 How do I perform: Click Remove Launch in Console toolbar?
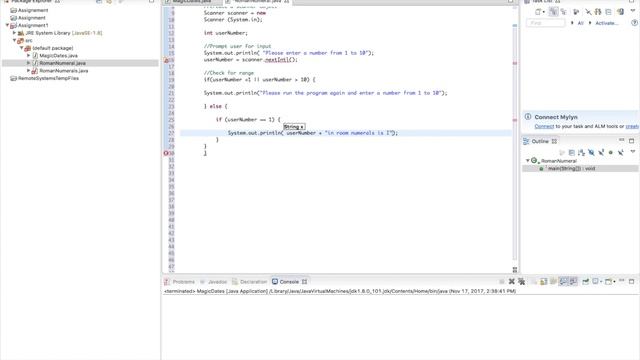511,282
